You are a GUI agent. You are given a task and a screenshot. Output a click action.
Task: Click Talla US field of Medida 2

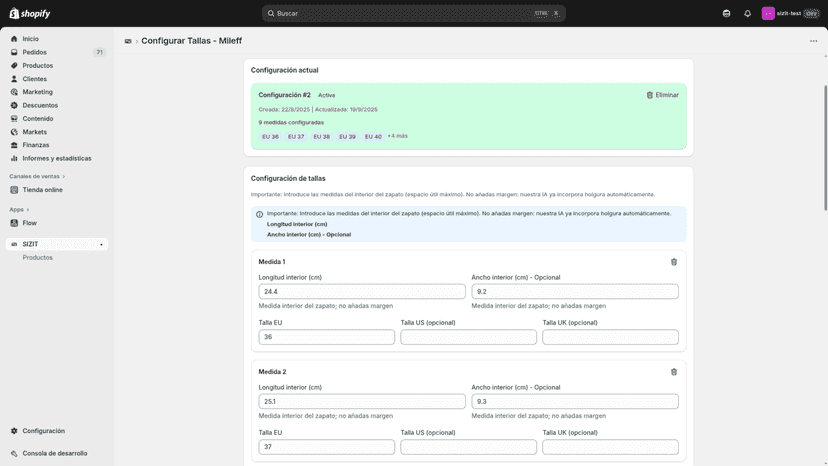point(468,447)
